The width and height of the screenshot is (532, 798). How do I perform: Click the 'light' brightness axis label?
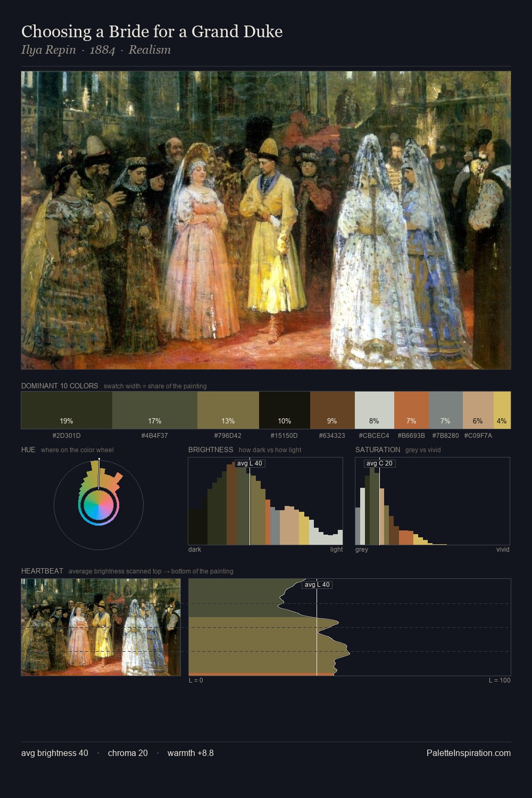point(336,550)
